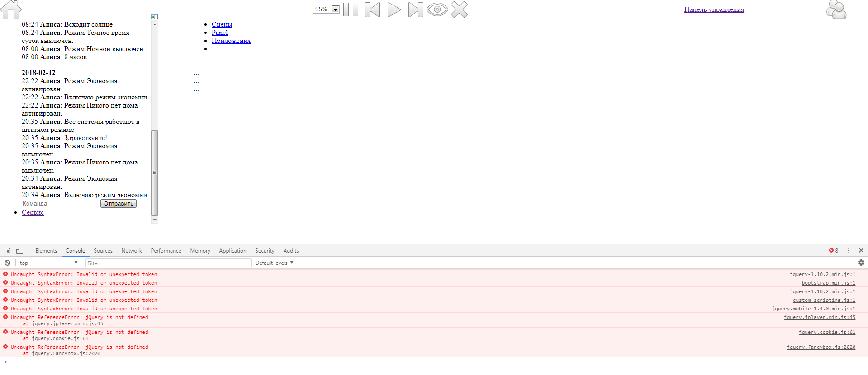Image resolution: width=868 pixels, height=375 pixels.
Task: Click the chat scrollbar thumb
Action: tap(155, 173)
